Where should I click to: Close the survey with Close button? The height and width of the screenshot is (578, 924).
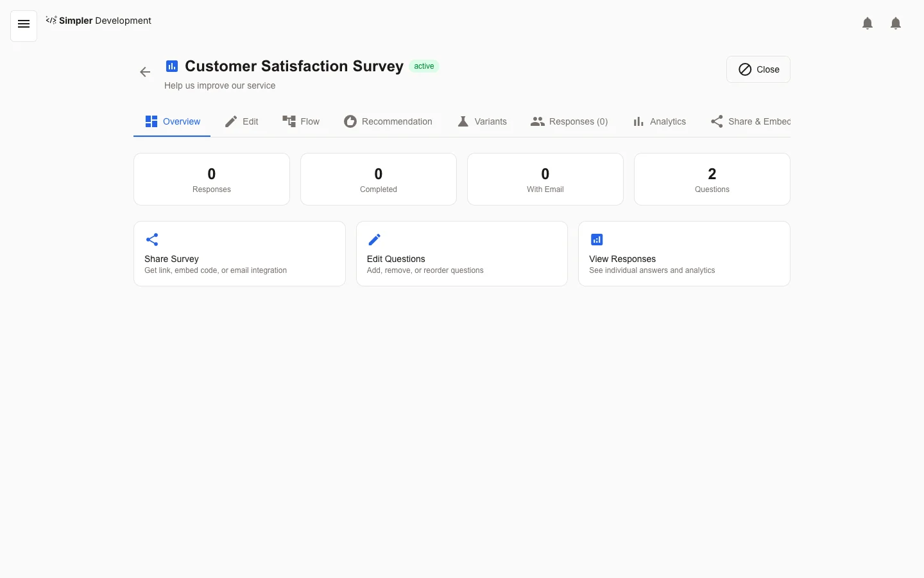click(758, 69)
